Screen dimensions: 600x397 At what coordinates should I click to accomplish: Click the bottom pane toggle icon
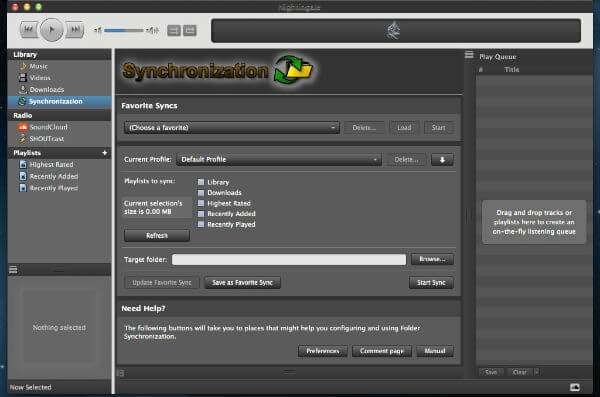120,373
